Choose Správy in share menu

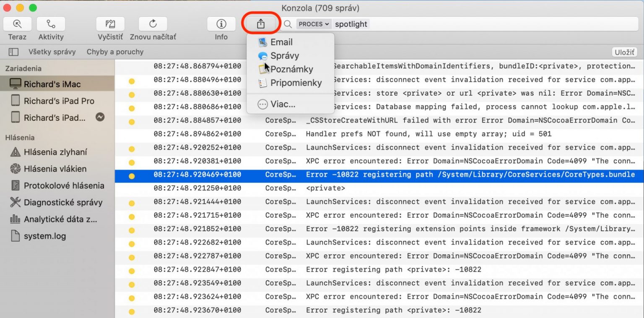pyautogui.click(x=291, y=56)
